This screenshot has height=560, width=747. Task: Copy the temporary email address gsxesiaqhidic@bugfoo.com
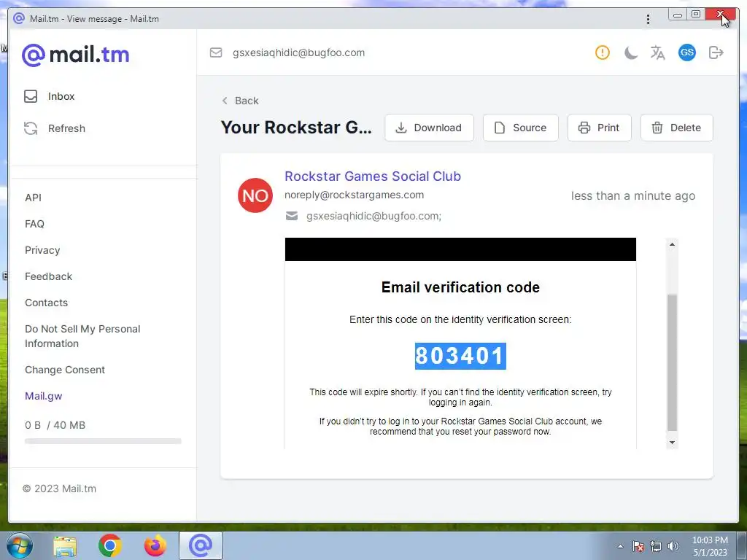(x=298, y=52)
